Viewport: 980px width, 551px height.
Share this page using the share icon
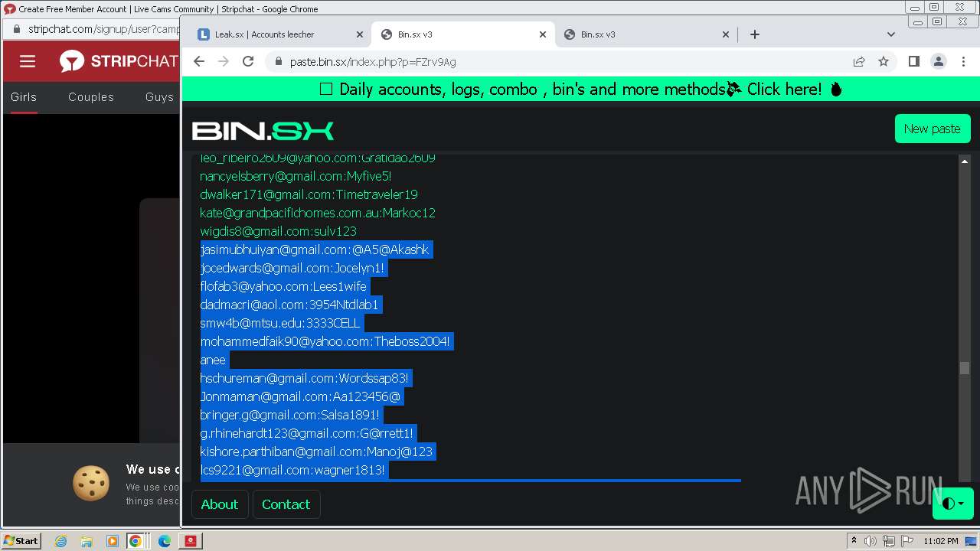[859, 61]
